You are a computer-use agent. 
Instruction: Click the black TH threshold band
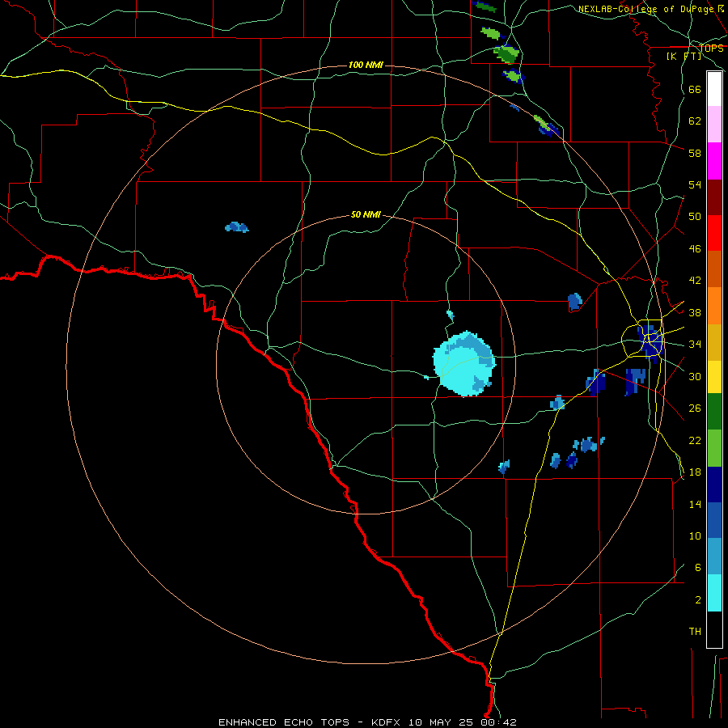pos(714,629)
